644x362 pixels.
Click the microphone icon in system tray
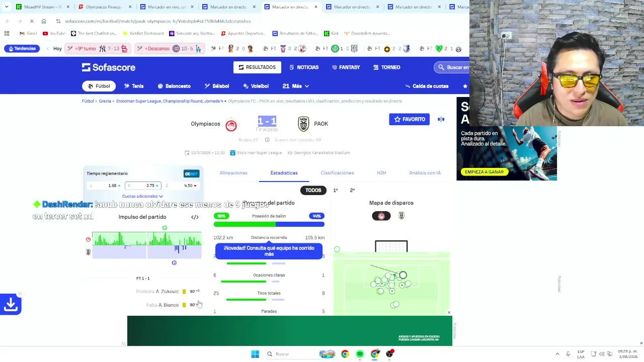pyautogui.click(x=568, y=354)
